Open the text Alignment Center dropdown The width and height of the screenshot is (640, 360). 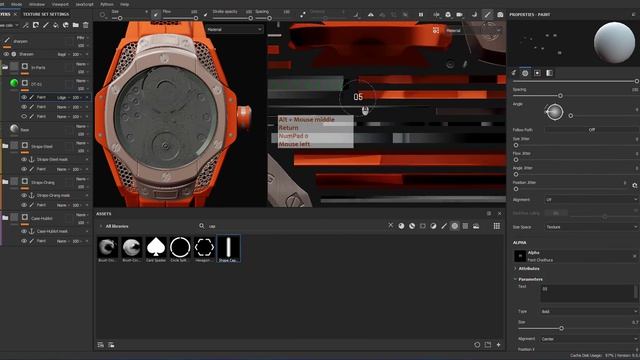[589, 339]
